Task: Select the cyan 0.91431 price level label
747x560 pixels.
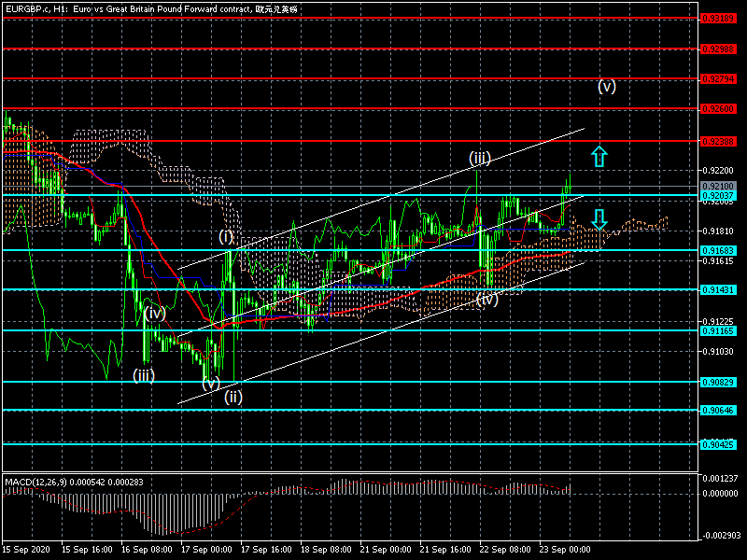Action: pyautogui.click(x=718, y=289)
